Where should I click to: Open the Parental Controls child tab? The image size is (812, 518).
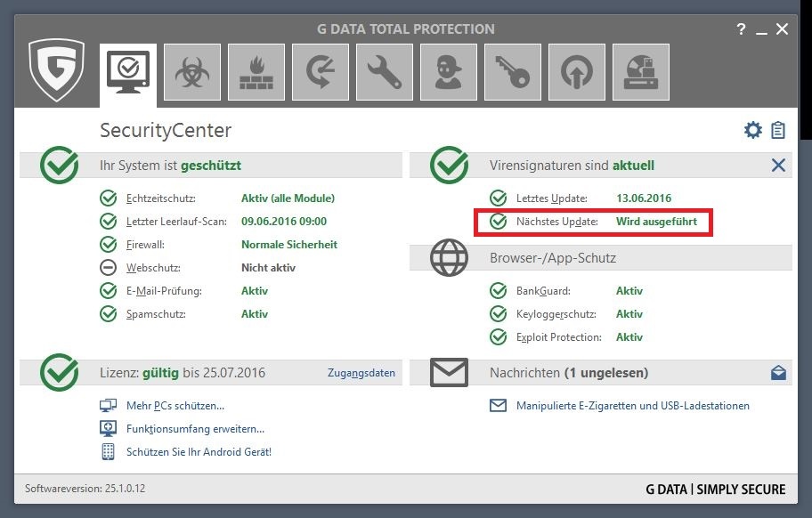pyautogui.click(x=449, y=72)
